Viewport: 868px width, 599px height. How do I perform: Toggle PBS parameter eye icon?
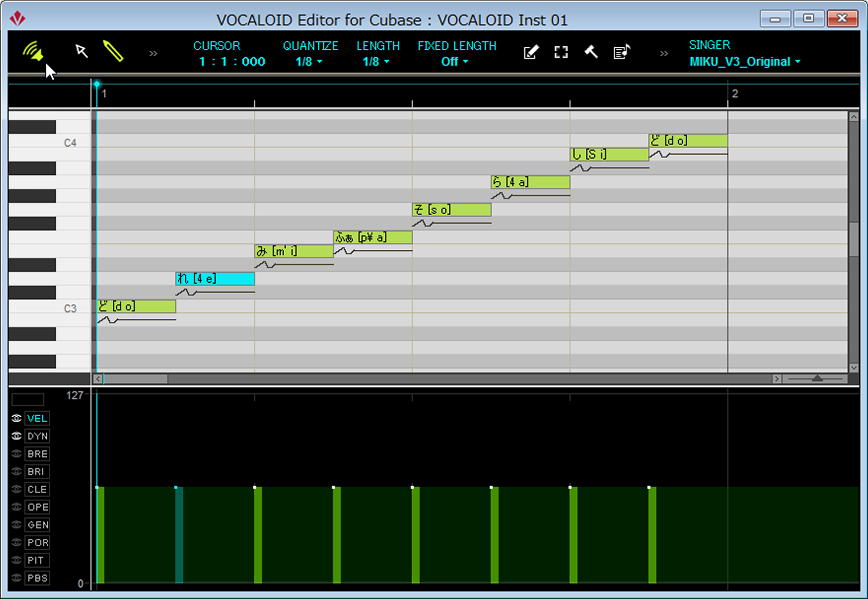(16, 578)
